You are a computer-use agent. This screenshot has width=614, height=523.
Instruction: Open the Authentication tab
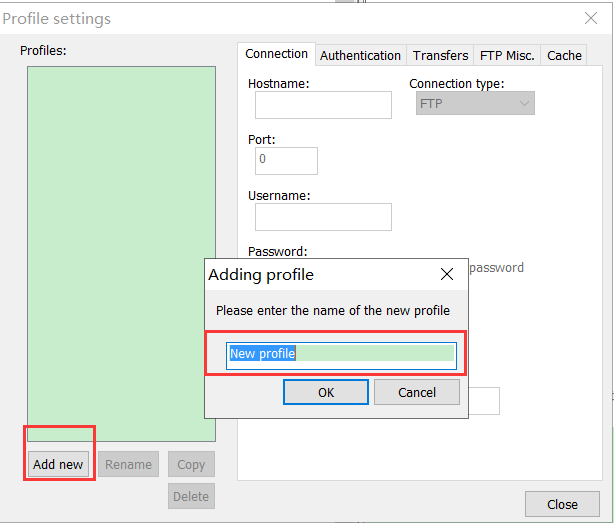360,55
